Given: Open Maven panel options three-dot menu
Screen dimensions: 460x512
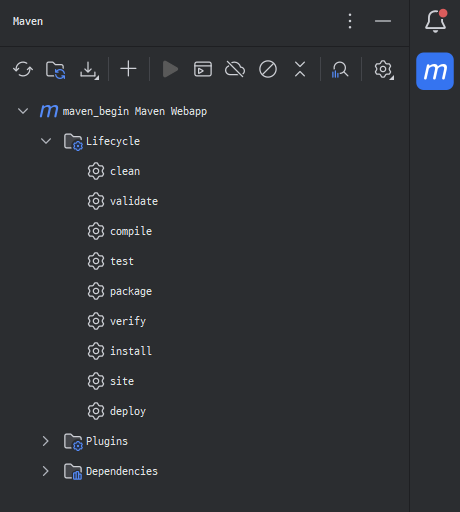Looking at the screenshot, I should click(350, 21).
